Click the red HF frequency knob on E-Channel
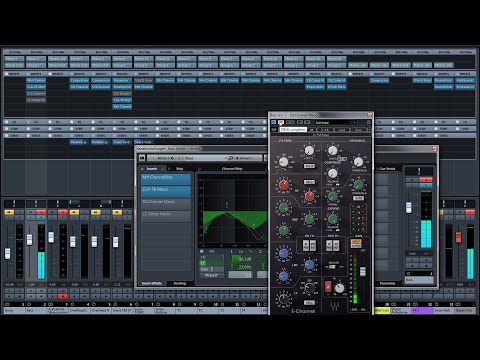480x360 pixels. click(309, 196)
